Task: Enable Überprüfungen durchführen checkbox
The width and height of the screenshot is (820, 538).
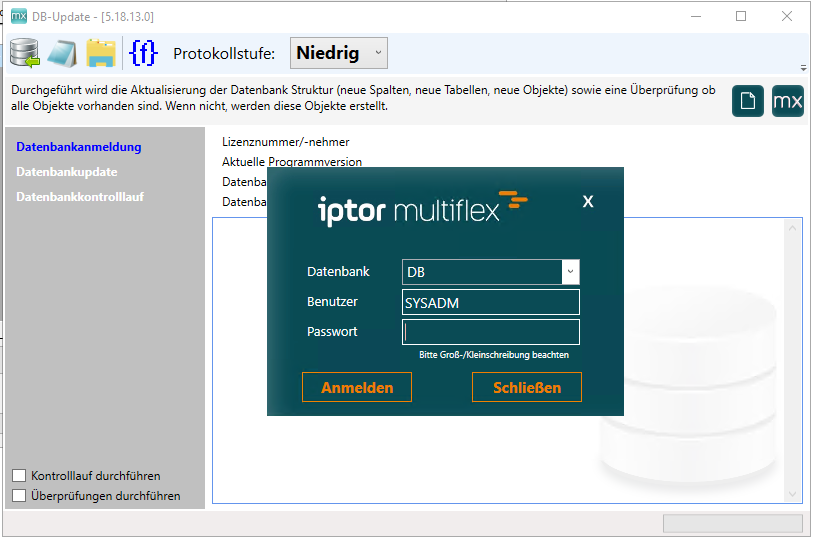Action: 19,495
